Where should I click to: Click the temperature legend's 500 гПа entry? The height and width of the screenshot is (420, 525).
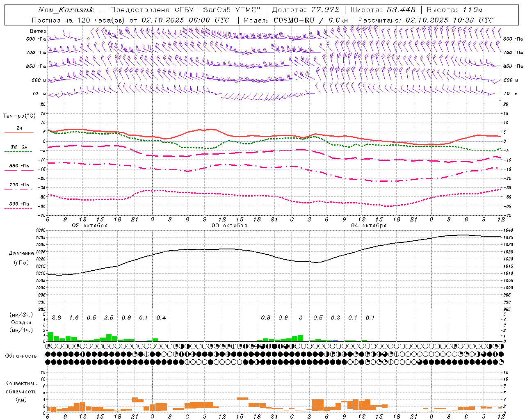pyautogui.click(x=19, y=204)
